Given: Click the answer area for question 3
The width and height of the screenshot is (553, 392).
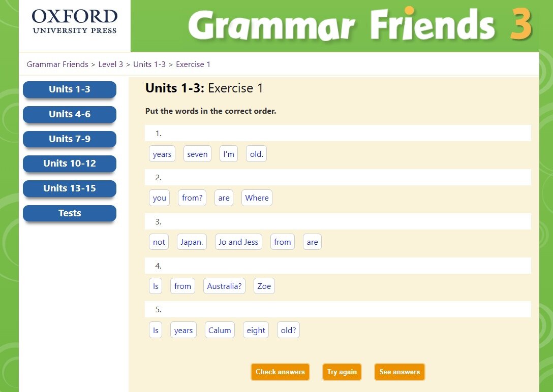Looking at the screenshot, I should click(338, 221).
